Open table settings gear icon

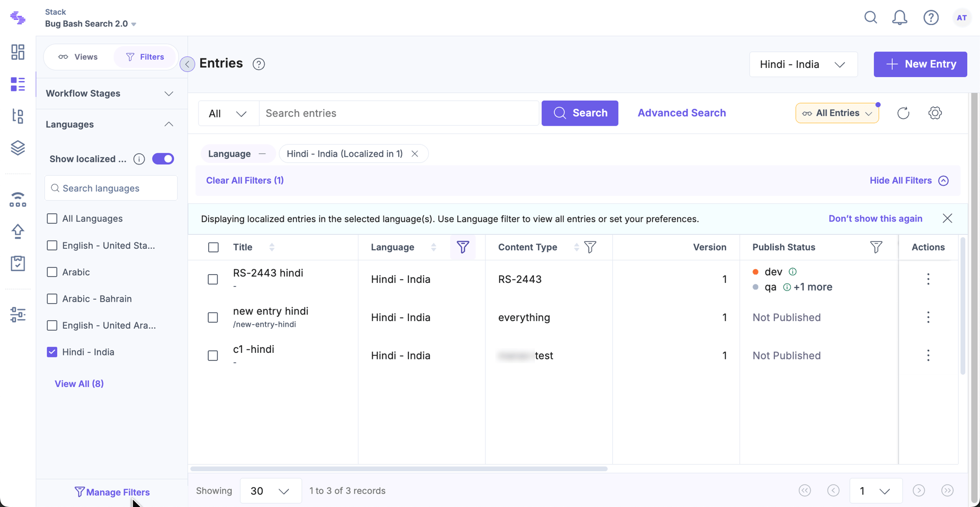935,113
